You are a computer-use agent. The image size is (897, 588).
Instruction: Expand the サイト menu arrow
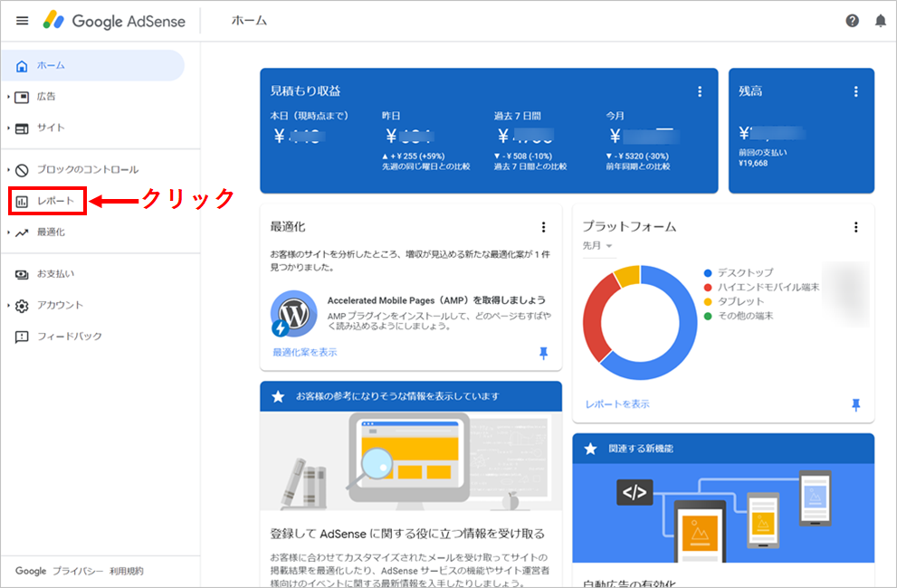click(x=8, y=128)
